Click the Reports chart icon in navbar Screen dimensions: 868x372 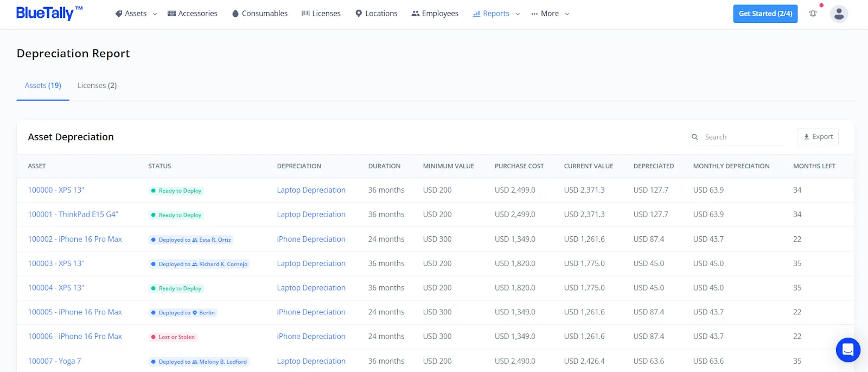pos(476,14)
